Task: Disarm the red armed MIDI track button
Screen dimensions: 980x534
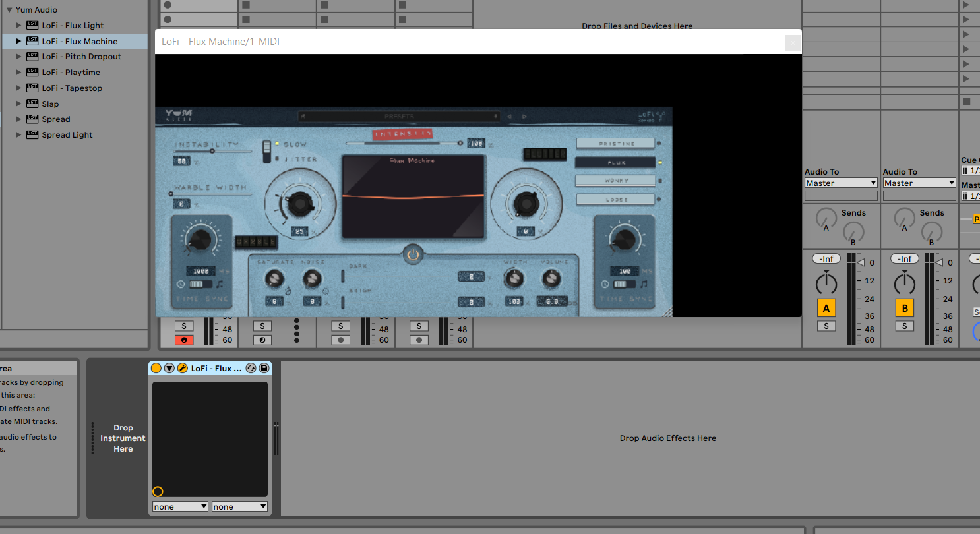Action: 184,340
